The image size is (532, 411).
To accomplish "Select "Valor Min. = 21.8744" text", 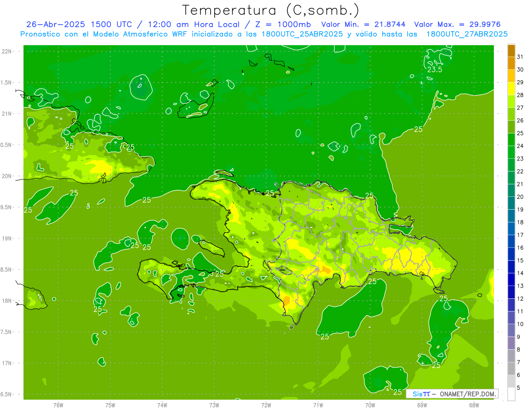I will tap(364, 24).
